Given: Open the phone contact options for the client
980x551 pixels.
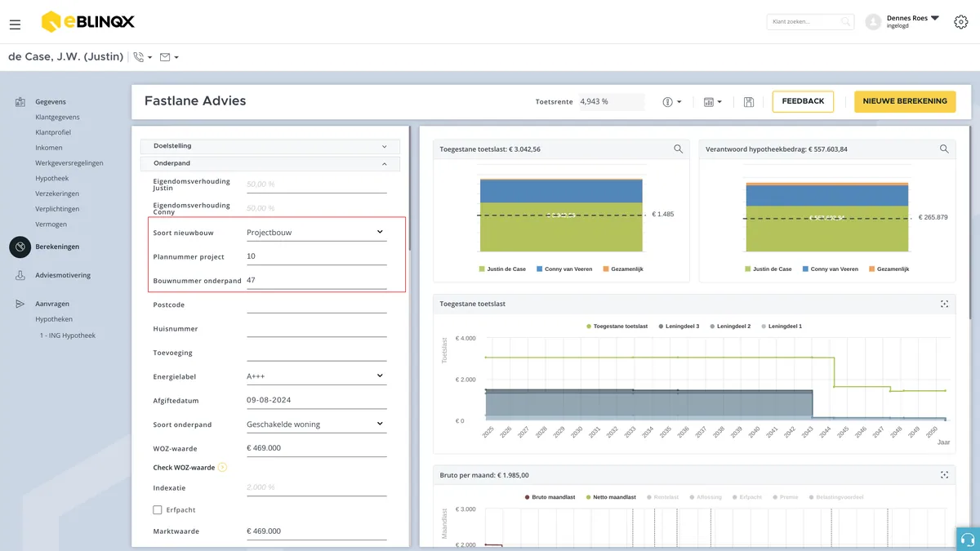Looking at the screenshot, I should pyautogui.click(x=143, y=57).
